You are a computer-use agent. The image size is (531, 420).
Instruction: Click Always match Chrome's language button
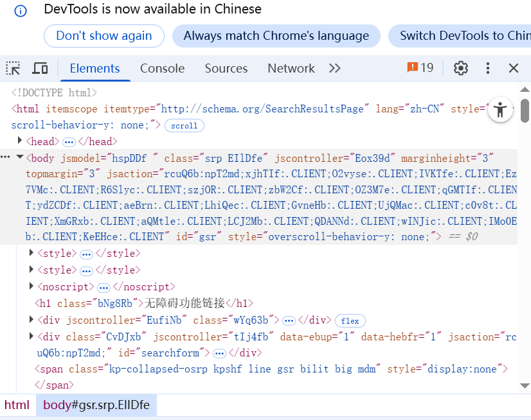point(276,36)
